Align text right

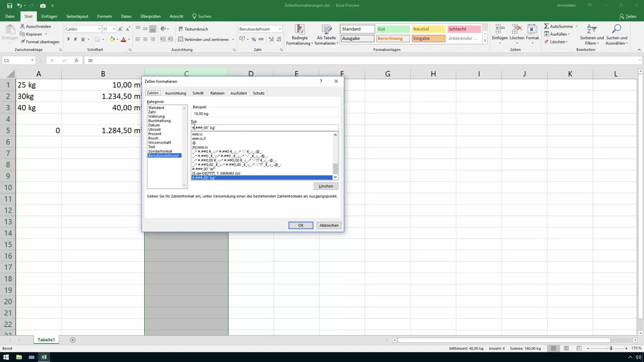point(153,39)
